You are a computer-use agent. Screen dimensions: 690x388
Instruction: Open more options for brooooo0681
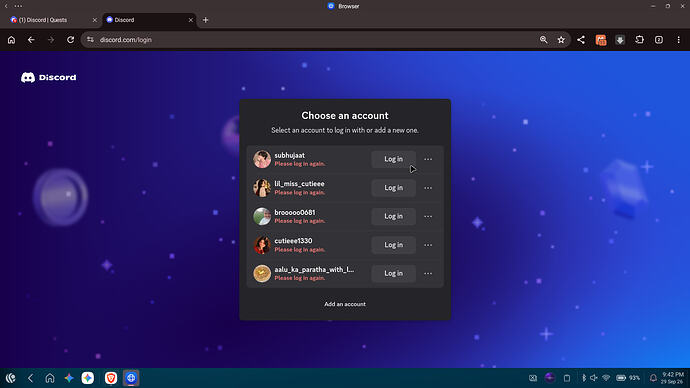click(x=428, y=216)
